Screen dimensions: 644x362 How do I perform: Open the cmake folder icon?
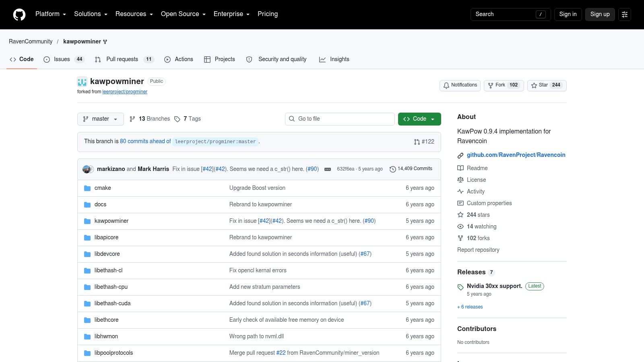point(87,188)
